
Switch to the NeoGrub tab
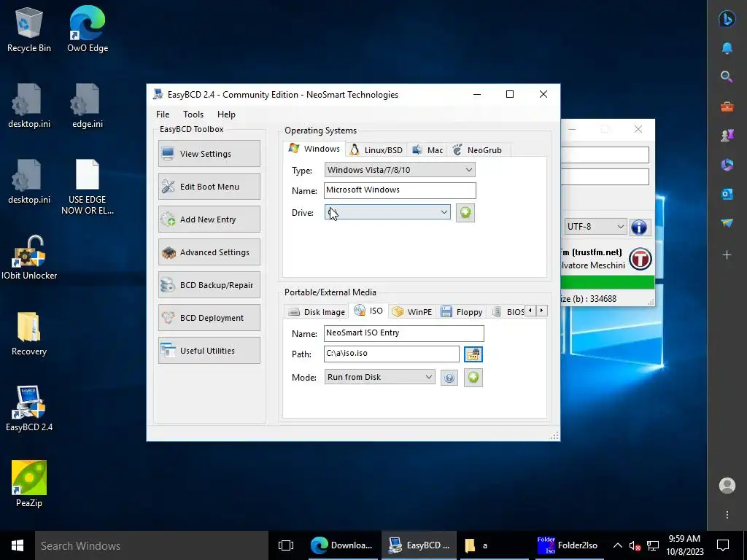(479, 150)
